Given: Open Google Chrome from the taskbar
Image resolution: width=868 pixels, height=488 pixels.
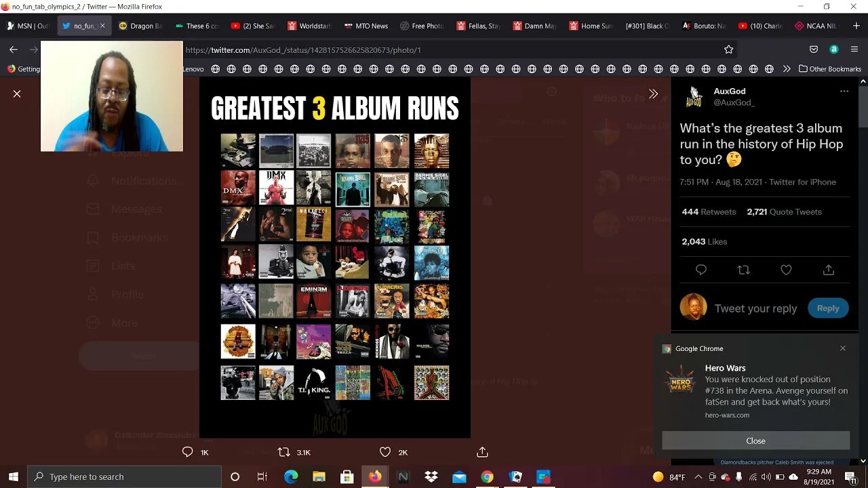Looking at the screenshot, I should coord(487,476).
